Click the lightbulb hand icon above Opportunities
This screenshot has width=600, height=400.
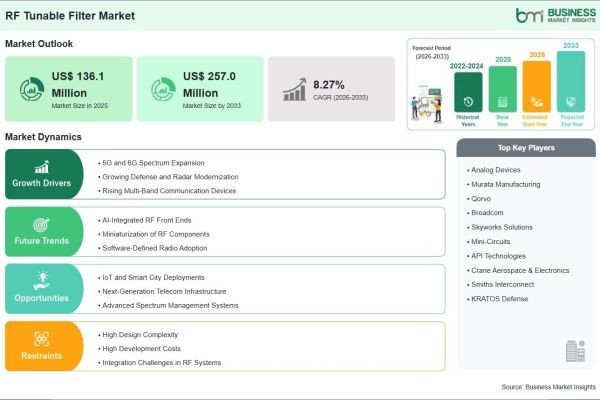click(42, 281)
